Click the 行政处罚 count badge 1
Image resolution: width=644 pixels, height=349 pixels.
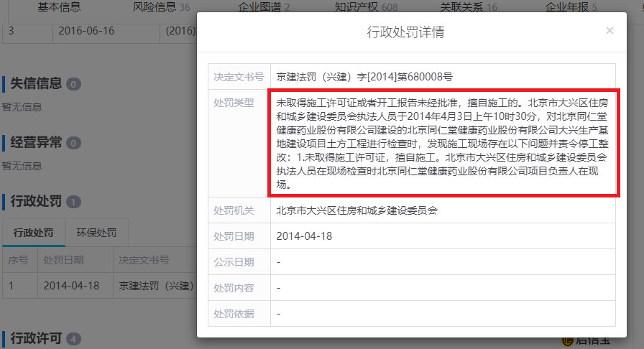point(73,202)
